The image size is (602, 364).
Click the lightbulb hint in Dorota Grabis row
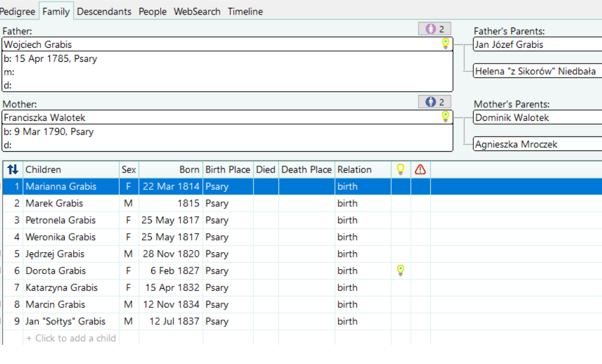(400, 271)
